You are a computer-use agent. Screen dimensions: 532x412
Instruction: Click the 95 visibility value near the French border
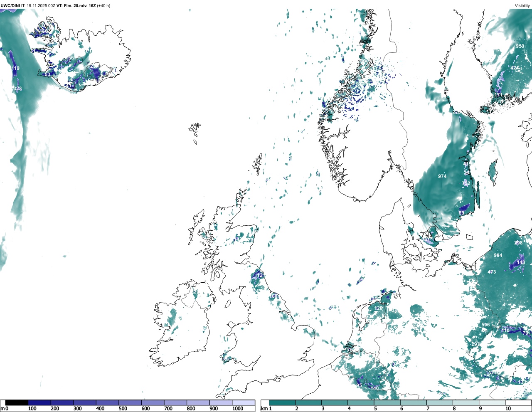click(x=359, y=385)
